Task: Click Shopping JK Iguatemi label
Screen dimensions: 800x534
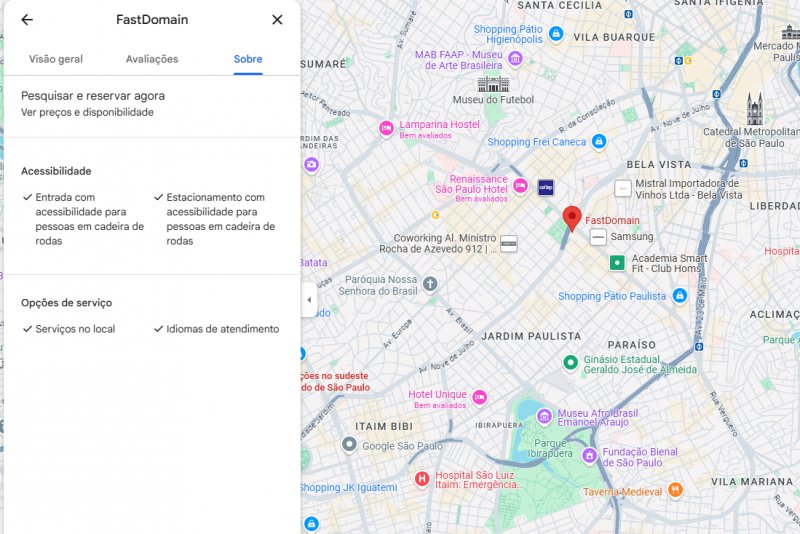Action: 349,488
